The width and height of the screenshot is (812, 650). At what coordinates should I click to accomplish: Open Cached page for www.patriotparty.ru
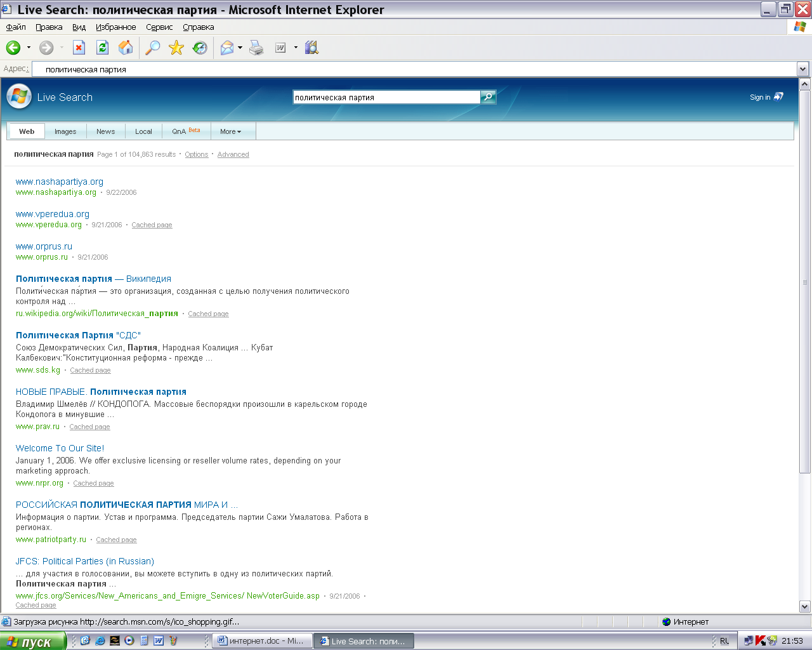point(116,540)
